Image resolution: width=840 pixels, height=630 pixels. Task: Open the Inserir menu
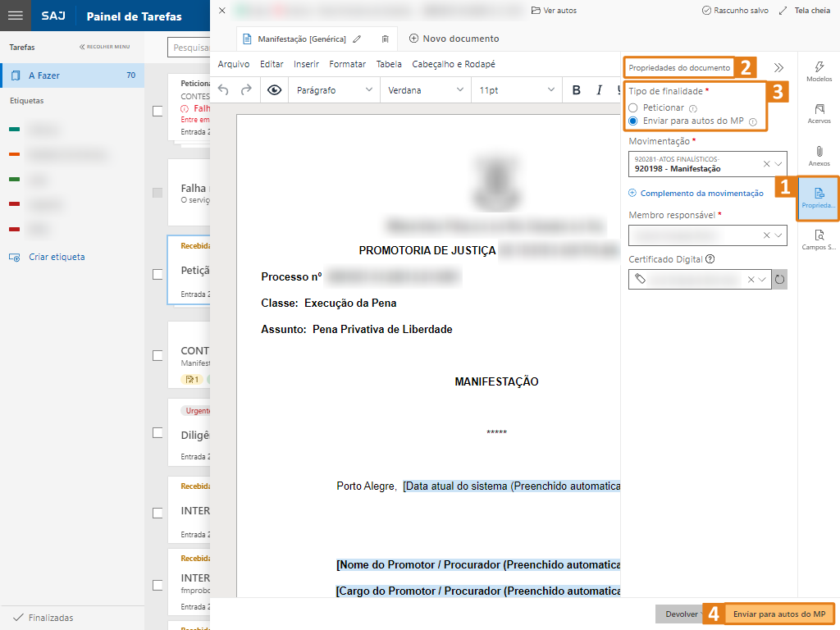306,64
